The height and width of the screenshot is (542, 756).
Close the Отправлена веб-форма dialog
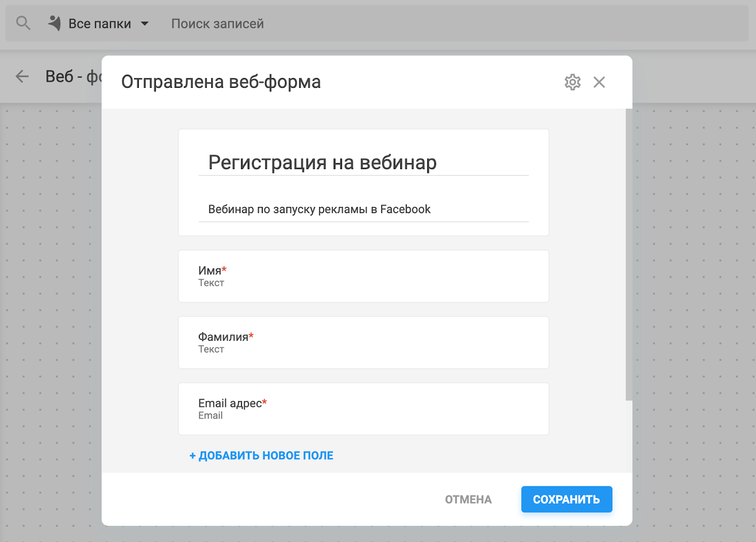(599, 82)
